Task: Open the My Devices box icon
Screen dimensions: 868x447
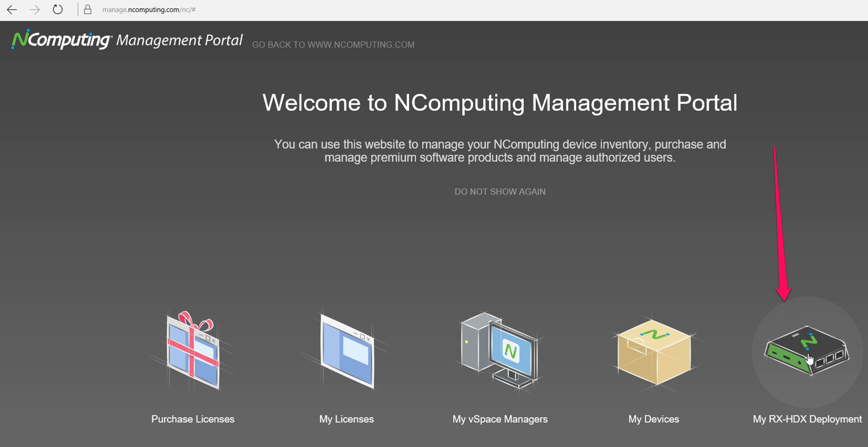Action: (x=653, y=351)
